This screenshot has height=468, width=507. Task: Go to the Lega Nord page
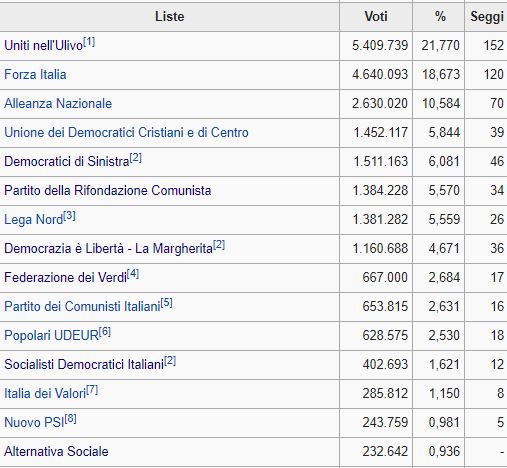pyautogui.click(x=33, y=220)
